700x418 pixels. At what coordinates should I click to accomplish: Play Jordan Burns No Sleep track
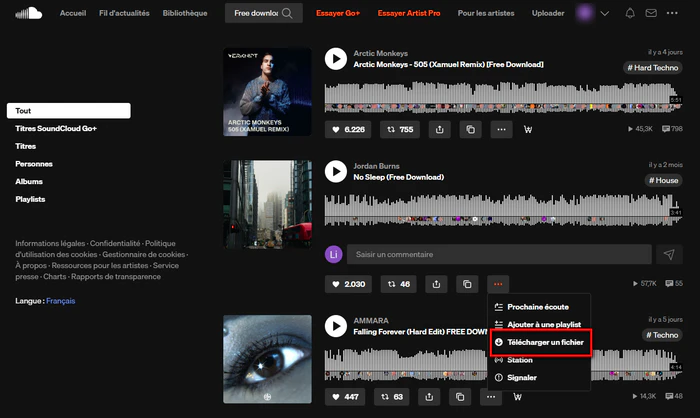336,171
